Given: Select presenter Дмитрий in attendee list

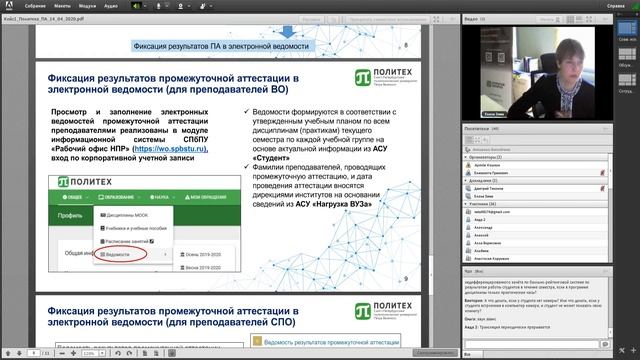Looking at the screenshot, I should click(536, 189).
